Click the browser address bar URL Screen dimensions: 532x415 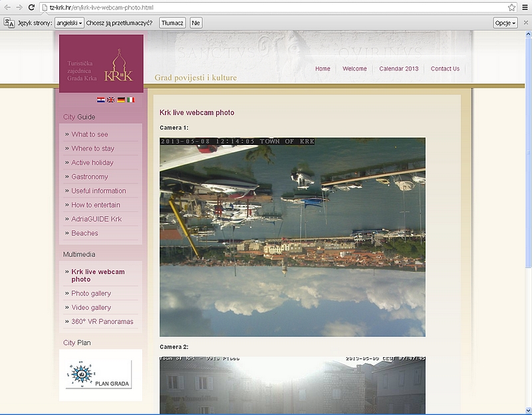tap(266, 7)
